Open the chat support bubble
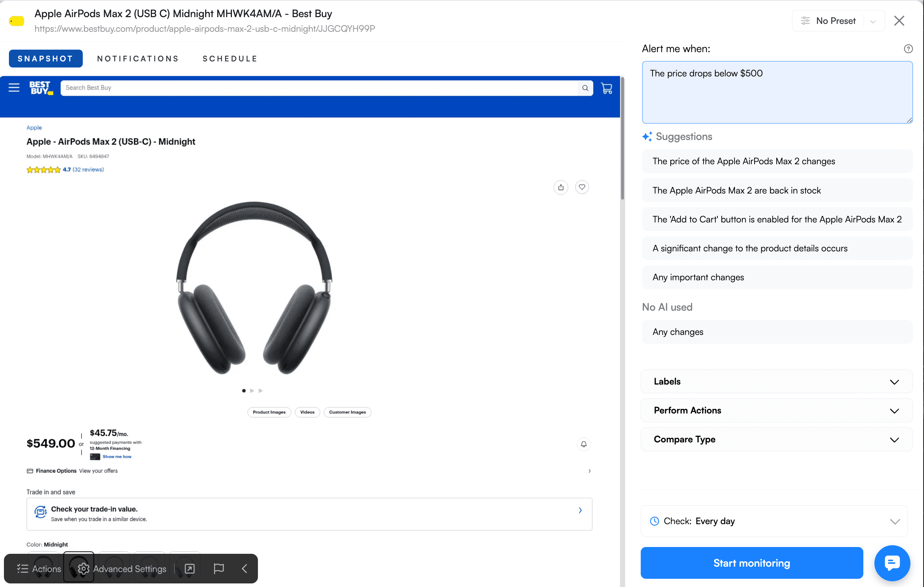The height and width of the screenshot is (587, 924). 892,563
